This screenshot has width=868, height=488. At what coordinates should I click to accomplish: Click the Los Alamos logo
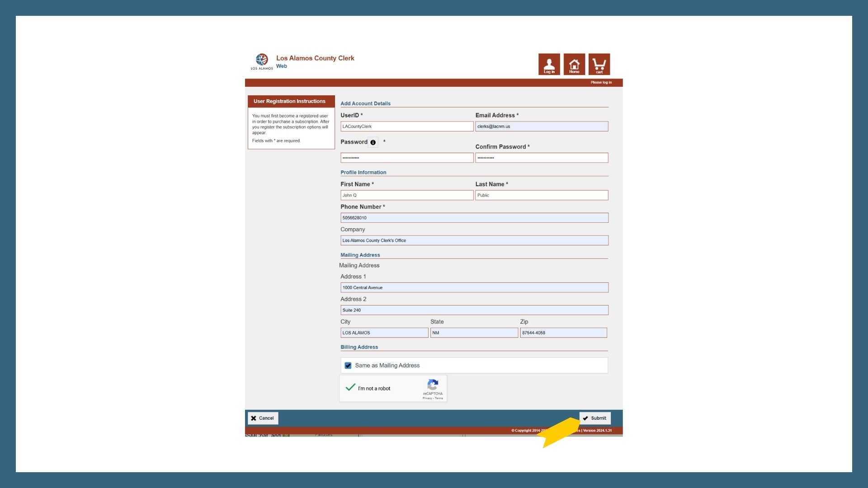[x=262, y=61]
